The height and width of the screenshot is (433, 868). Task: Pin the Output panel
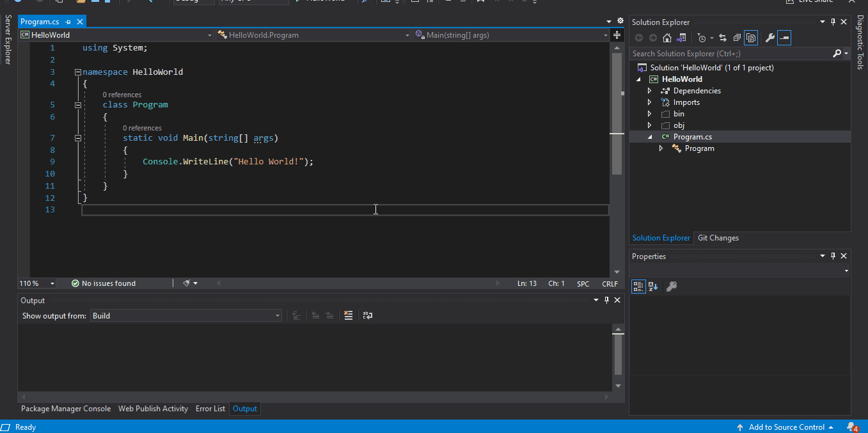pos(606,300)
